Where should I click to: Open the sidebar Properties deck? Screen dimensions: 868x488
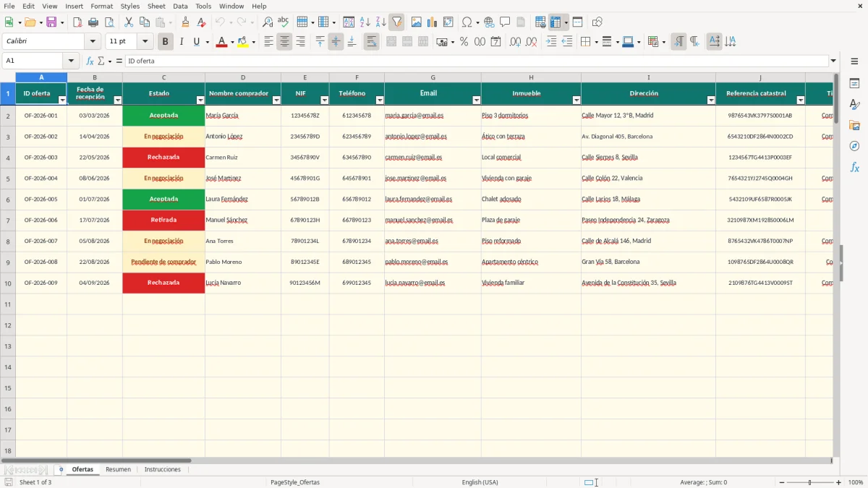point(854,83)
